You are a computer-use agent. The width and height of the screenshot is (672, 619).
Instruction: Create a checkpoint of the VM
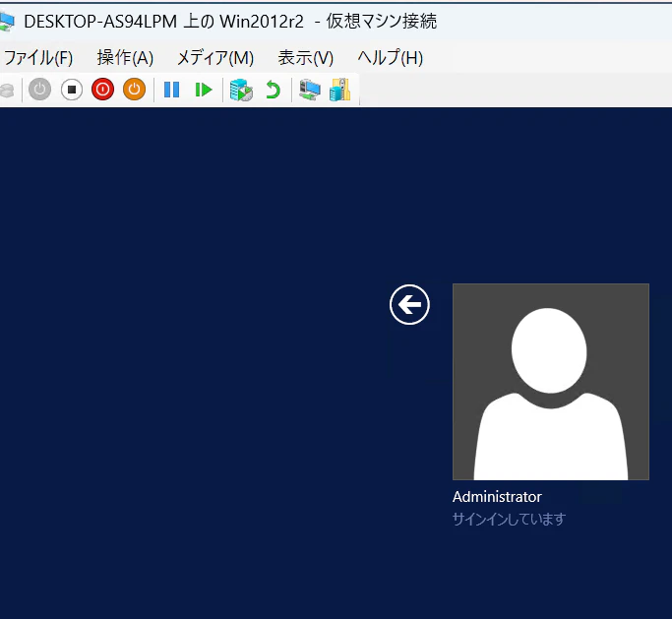[x=241, y=90]
